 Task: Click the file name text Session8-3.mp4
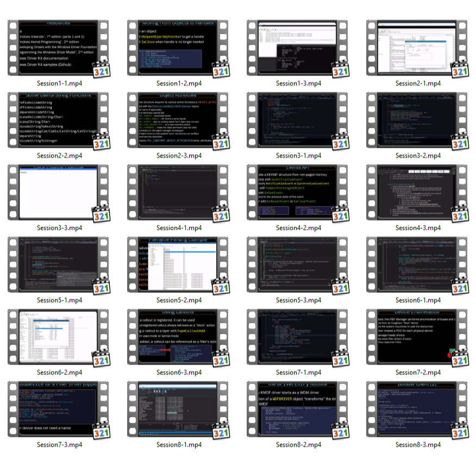click(x=418, y=444)
